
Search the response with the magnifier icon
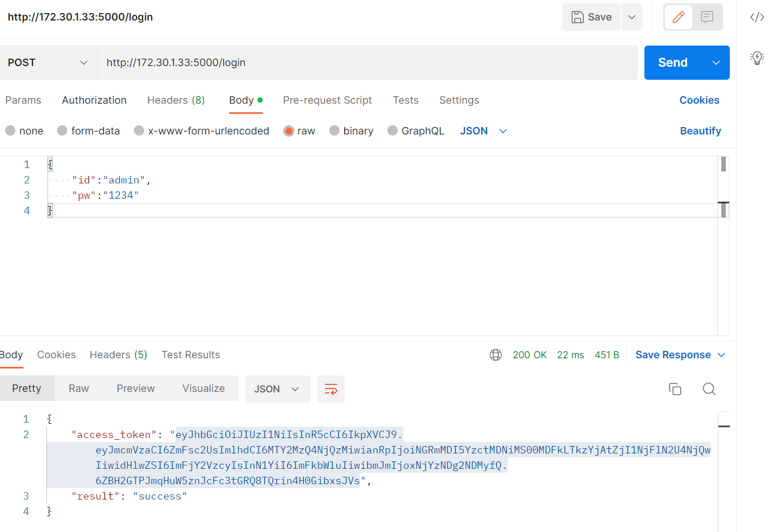[x=709, y=389]
